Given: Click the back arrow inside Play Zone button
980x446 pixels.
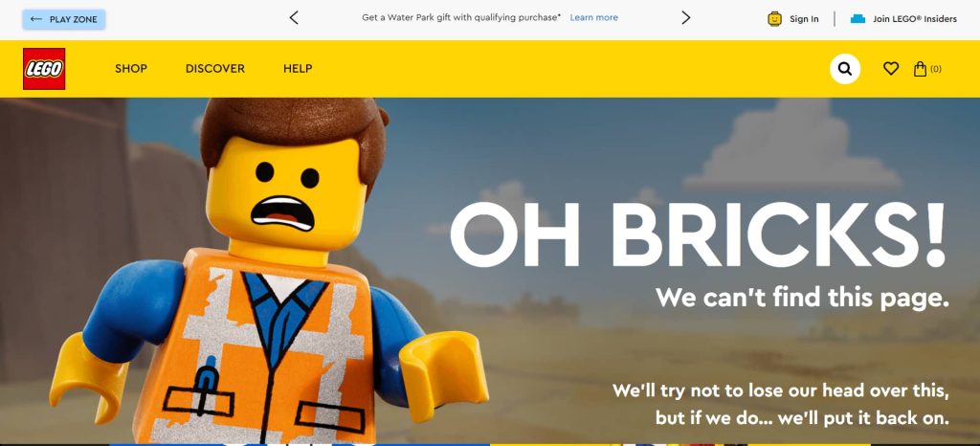Looking at the screenshot, I should [x=36, y=19].
